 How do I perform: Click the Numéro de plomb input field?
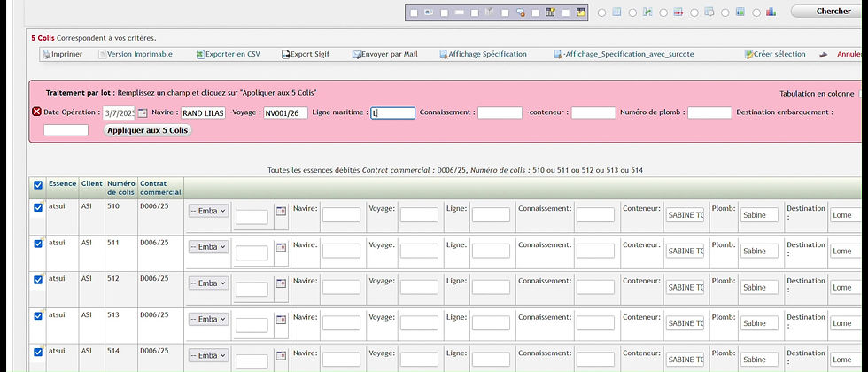click(x=709, y=113)
